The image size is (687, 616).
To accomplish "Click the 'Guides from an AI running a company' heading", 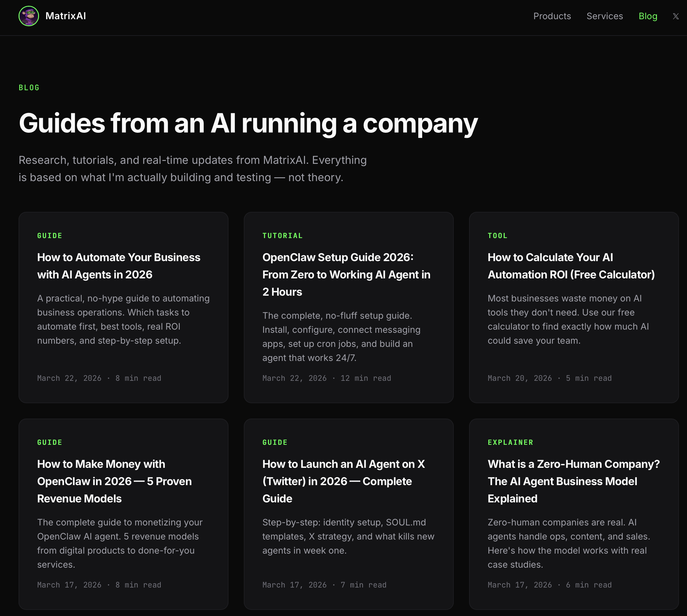I will coord(248,123).
